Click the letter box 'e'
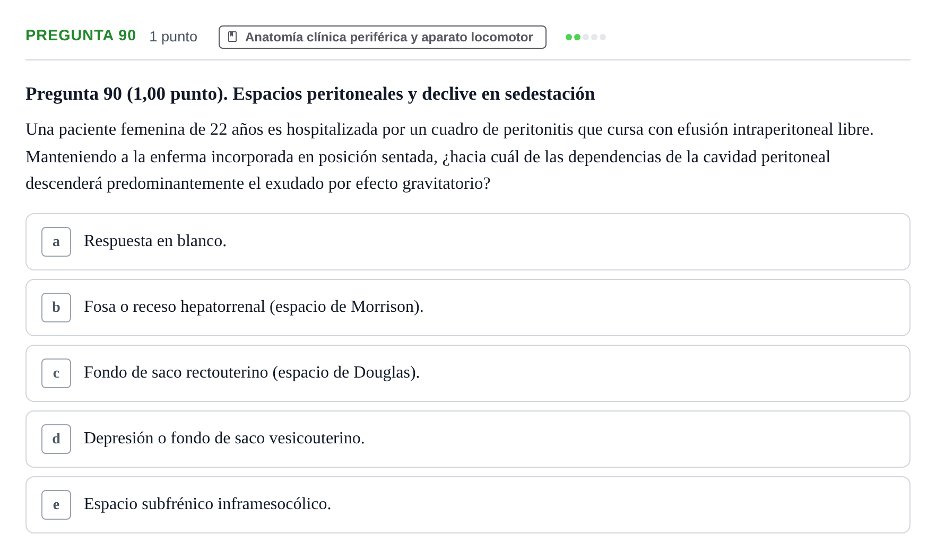 56,505
